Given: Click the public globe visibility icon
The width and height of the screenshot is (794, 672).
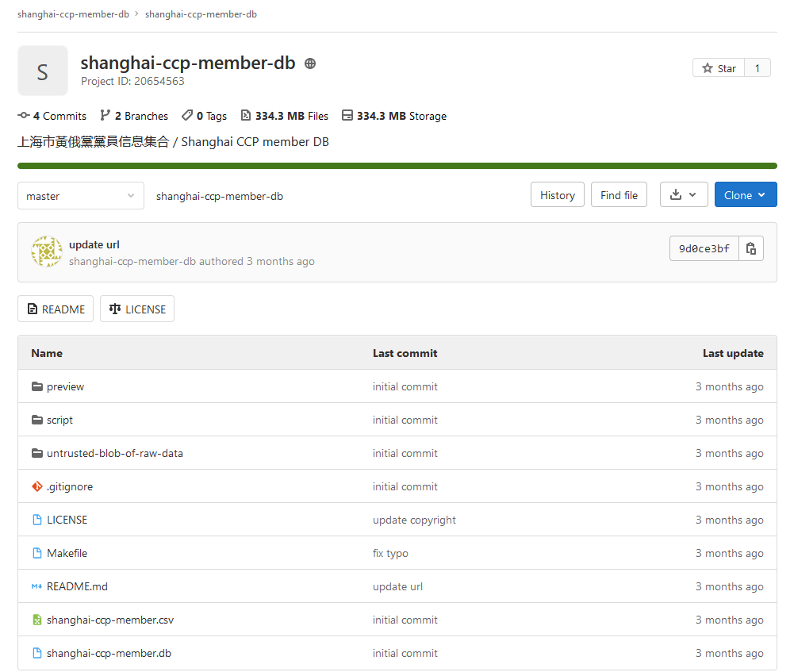Looking at the screenshot, I should [x=310, y=63].
